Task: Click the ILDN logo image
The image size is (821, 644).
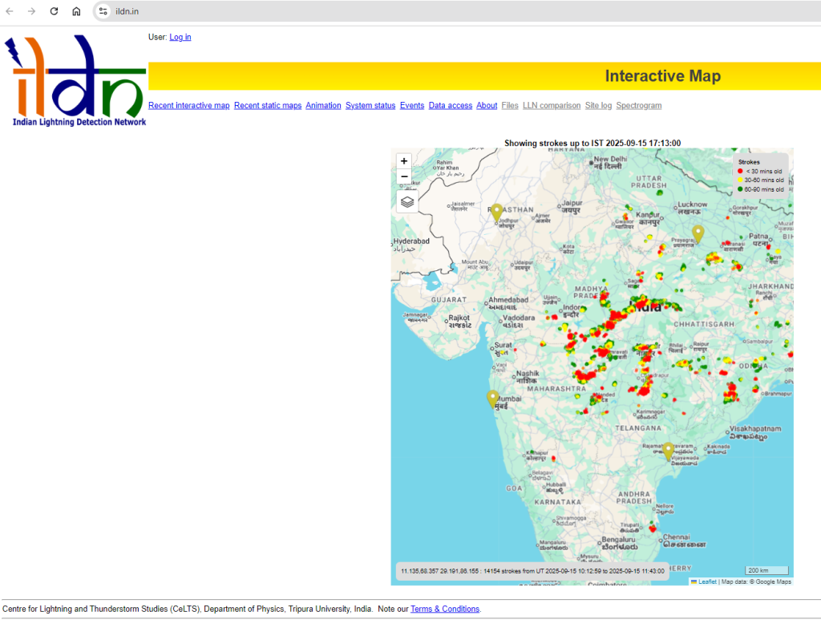Action: tap(75, 81)
